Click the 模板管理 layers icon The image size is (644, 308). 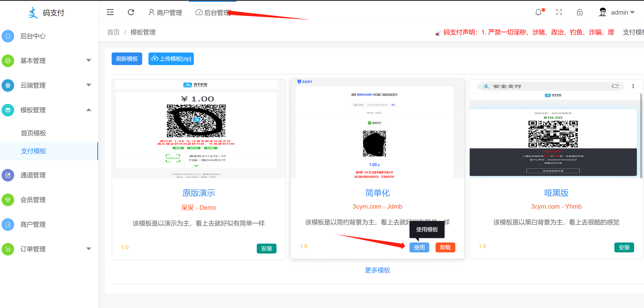[x=8, y=110]
